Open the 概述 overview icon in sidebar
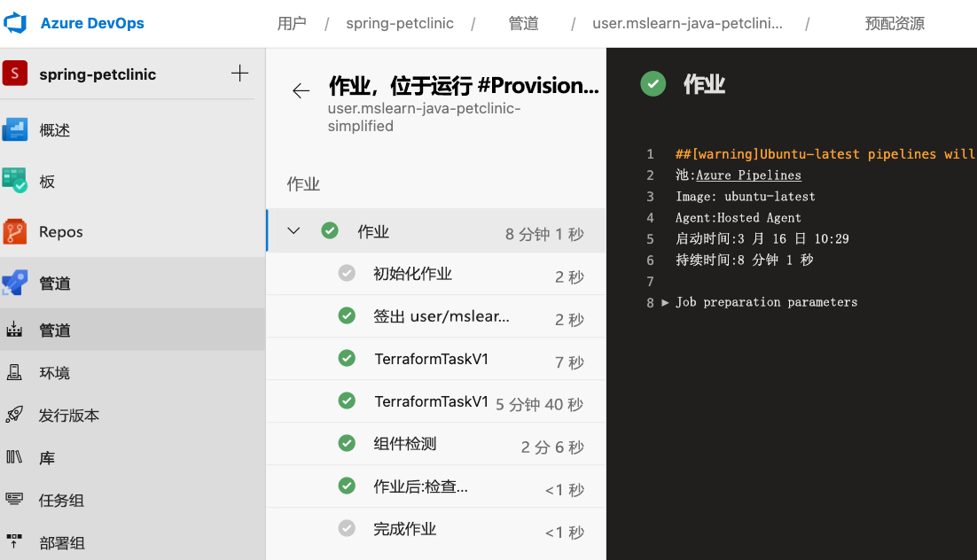The image size is (977, 560). [15, 129]
